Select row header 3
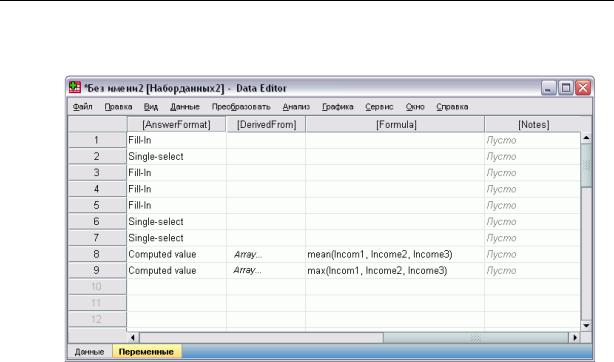This screenshot has height=362, width=614. coord(97,173)
